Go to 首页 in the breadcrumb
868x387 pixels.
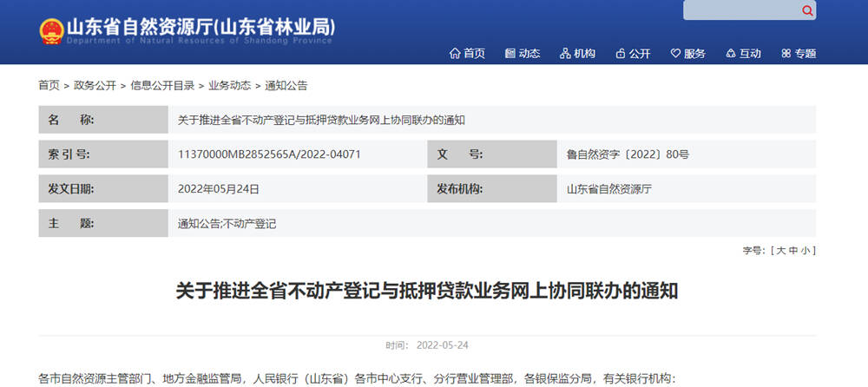[x=49, y=85]
